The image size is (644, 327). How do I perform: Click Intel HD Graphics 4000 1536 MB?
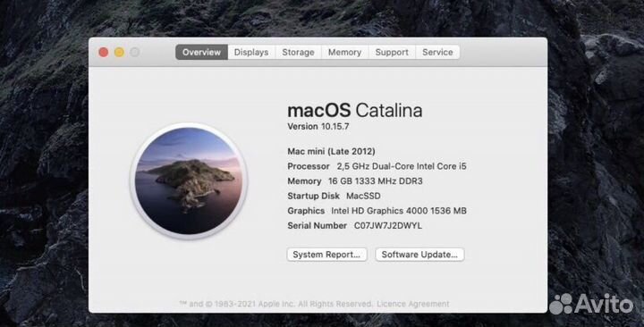[x=399, y=211]
